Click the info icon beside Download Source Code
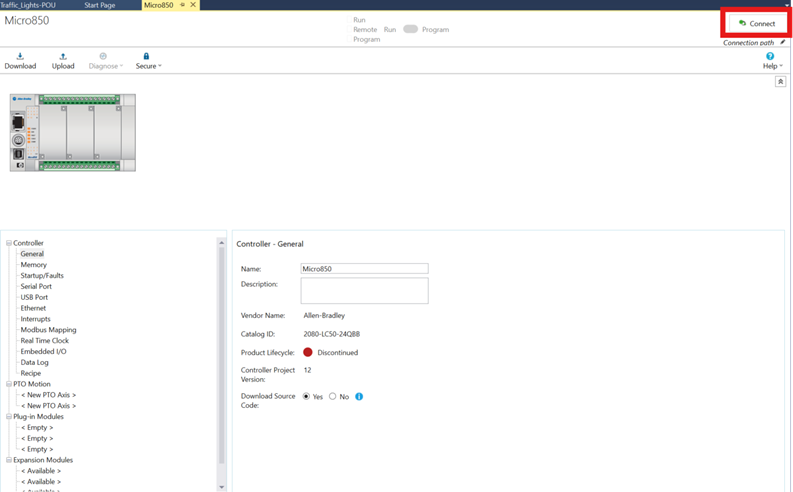This screenshot has width=793, height=492. tap(359, 397)
